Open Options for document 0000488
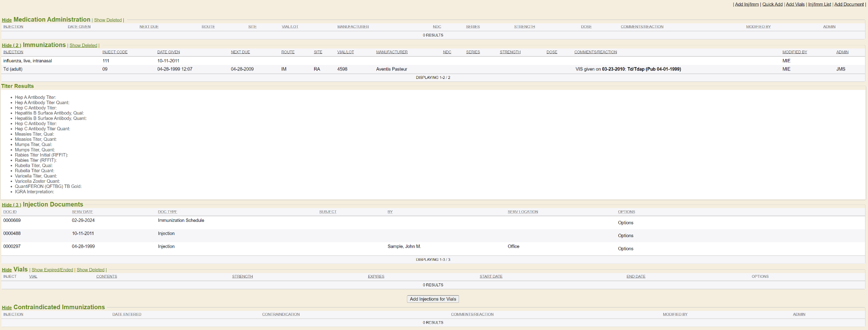 click(626, 236)
